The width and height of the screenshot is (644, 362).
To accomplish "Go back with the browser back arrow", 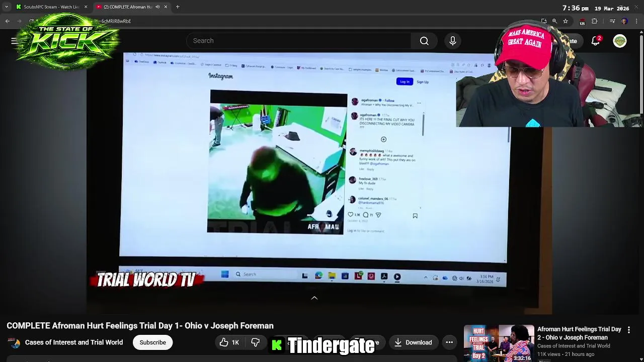I will 7,21.
